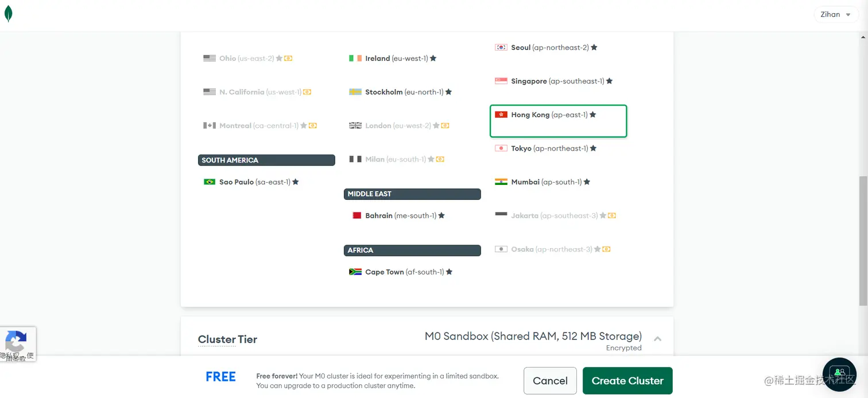The width and height of the screenshot is (868, 398).
Task: Click the FREE price label
Action: 221,377
